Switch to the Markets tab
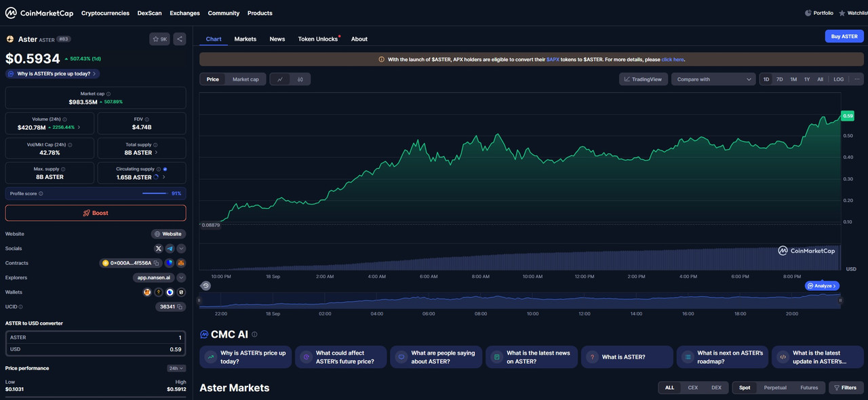 [x=245, y=39]
